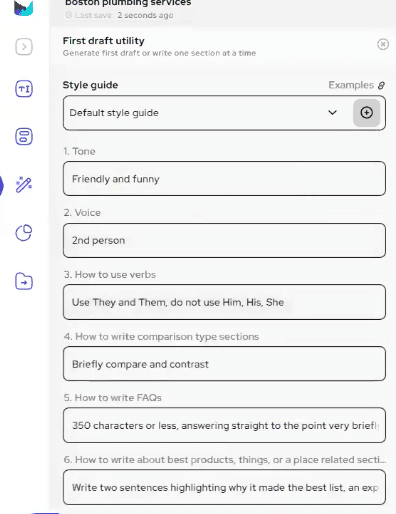Click the app logo in the sidebar
This screenshot has height=514, width=396.
[23, 8]
